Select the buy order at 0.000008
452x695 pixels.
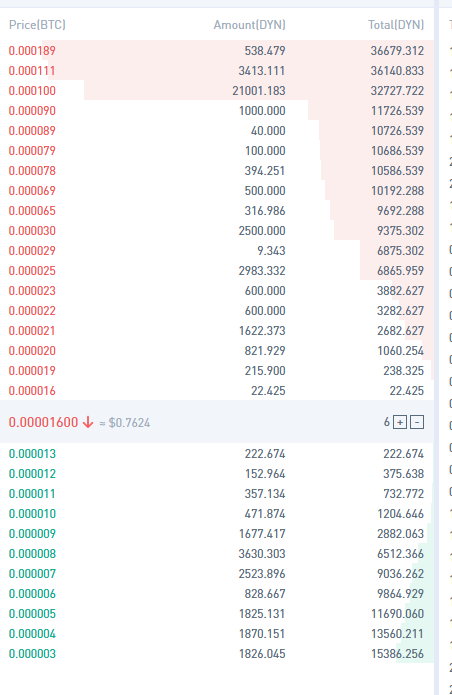[x=217, y=554]
